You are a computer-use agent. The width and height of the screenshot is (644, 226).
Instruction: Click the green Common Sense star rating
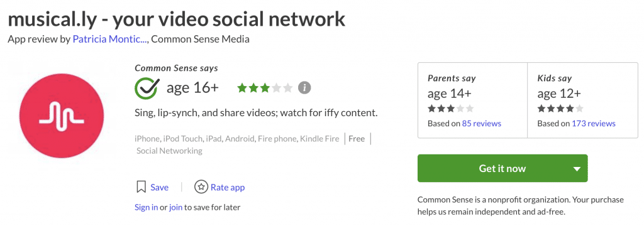click(265, 88)
